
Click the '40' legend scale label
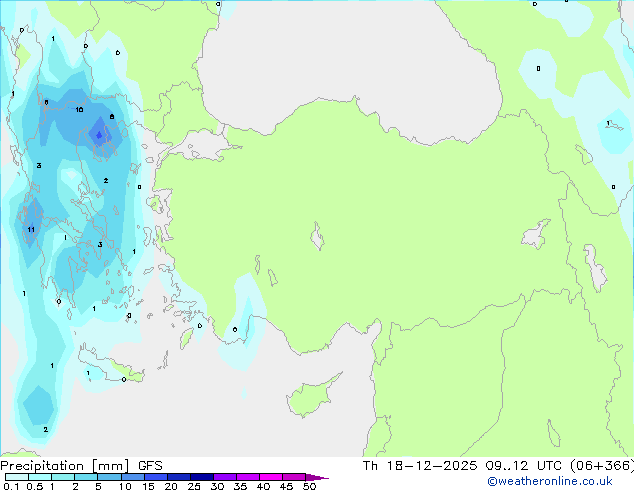(263, 486)
